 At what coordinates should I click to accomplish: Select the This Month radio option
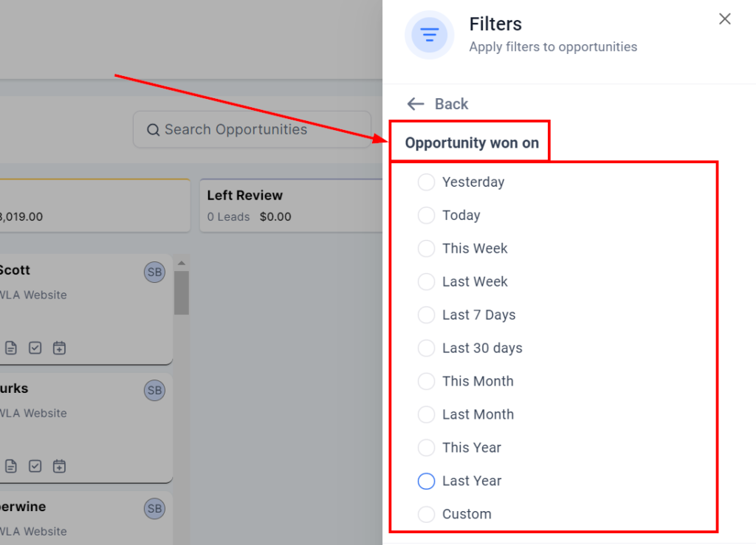click(426, 382)
